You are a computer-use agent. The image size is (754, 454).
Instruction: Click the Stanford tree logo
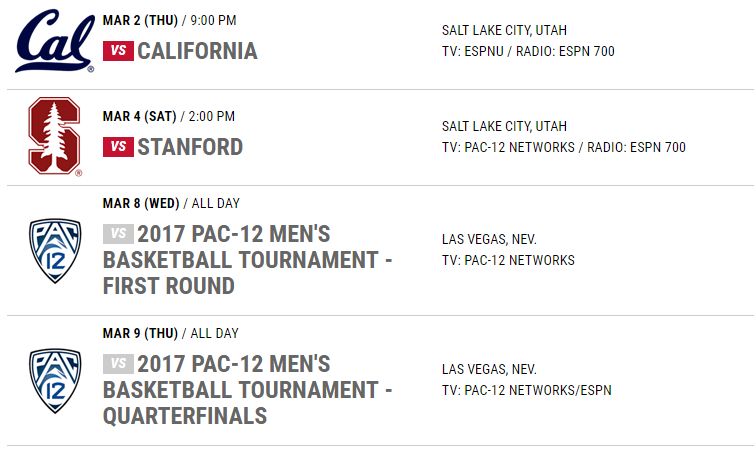pyautogui.click(x=55, y=137)
